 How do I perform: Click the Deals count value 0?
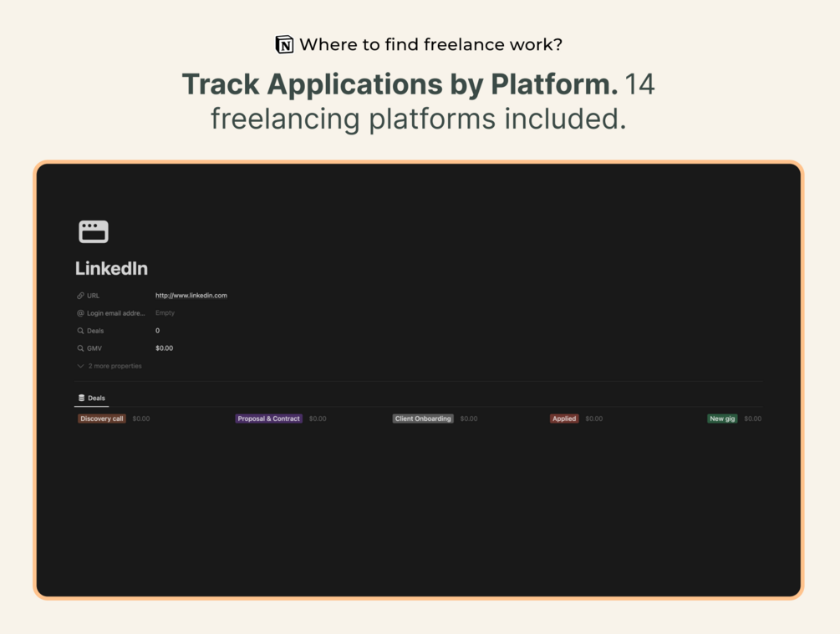click(157, 331)
